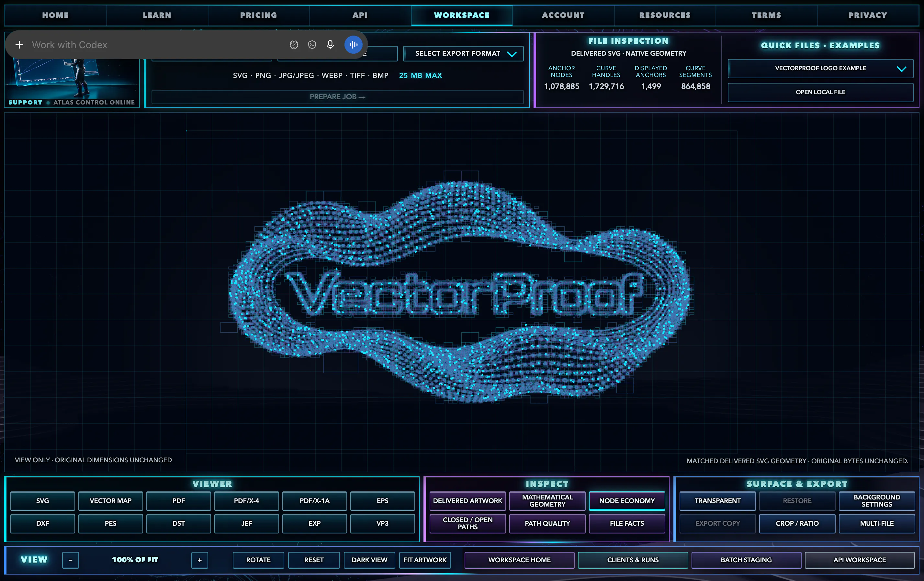Viewport: 924px width, 581px height.
Task: Open the API tab
Action: (360, 15)
